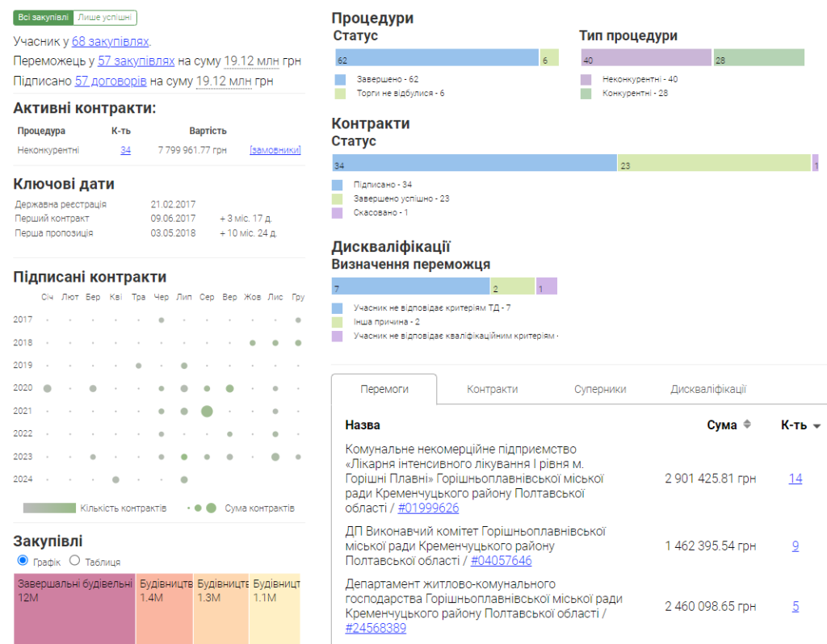Click the 14 contracts count link
827x644 pixels.
[796, 479]
